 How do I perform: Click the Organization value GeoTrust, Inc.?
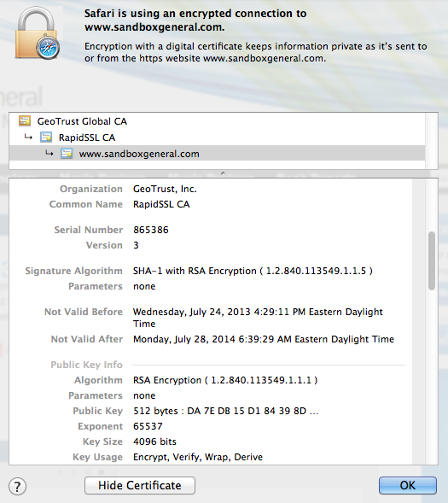tap(165, 189)
